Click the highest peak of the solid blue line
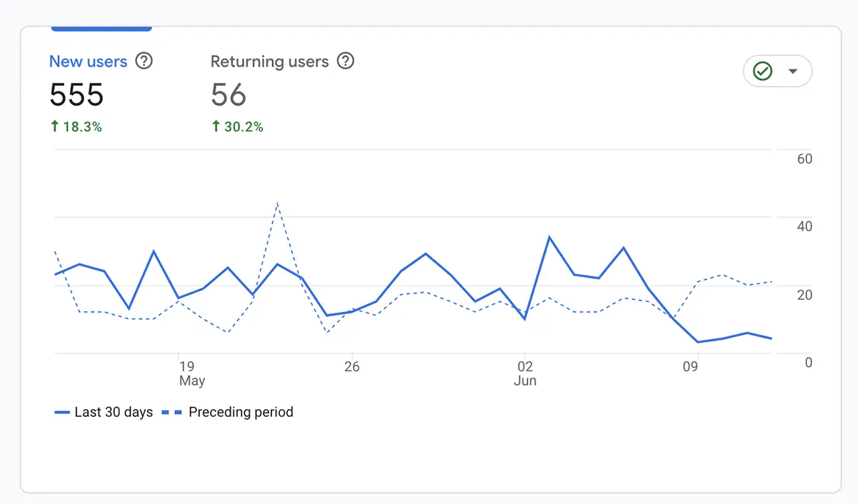 pyautogui.click(x=550, y=236)
